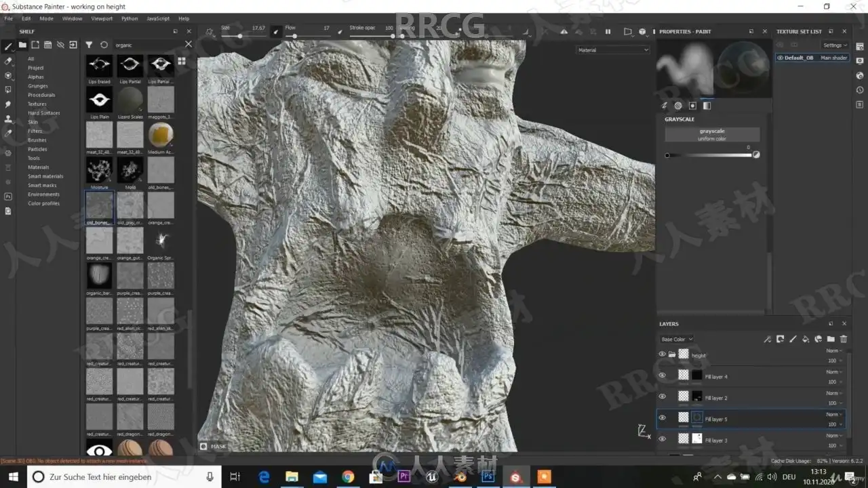Screen dimensions: 868x488
Task: Open the log panel icon on right dock
Action: (860, 104)
